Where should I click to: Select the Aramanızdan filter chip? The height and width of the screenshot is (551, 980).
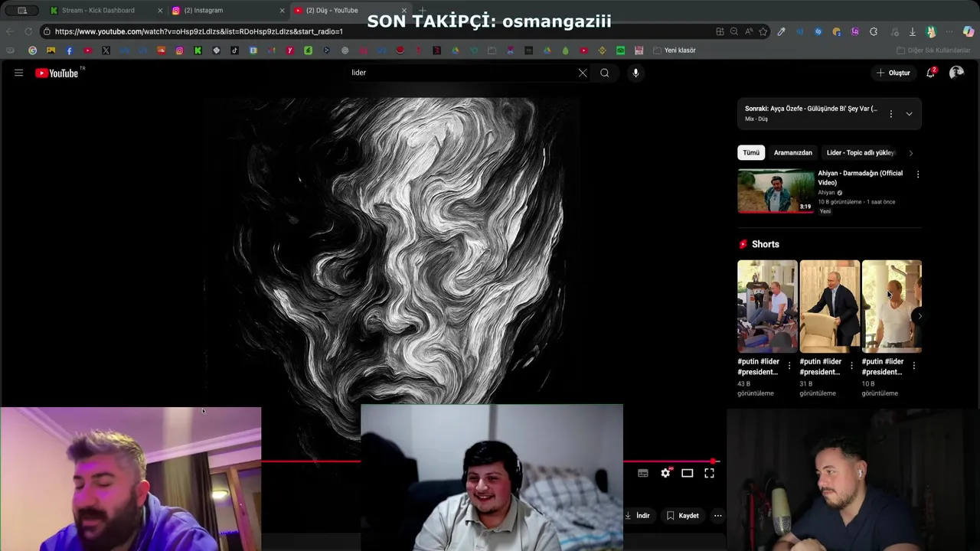pos(793,153)
